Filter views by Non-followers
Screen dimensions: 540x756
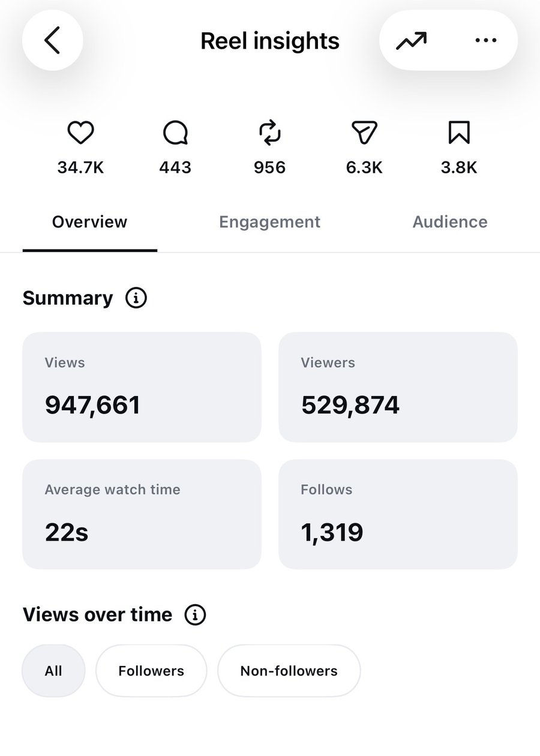(x=289, y=671)
